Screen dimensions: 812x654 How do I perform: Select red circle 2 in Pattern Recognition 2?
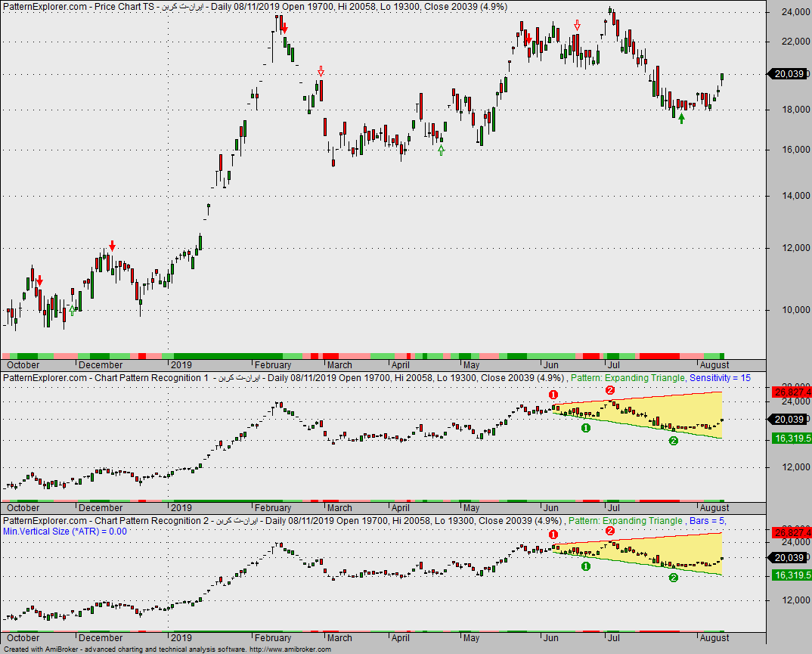(x=610, y=531)
